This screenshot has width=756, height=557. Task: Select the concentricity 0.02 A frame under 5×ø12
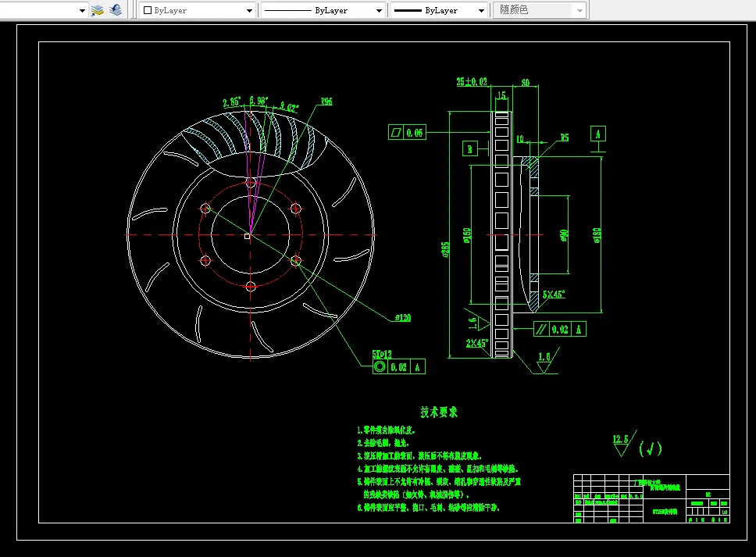point(399,366)
